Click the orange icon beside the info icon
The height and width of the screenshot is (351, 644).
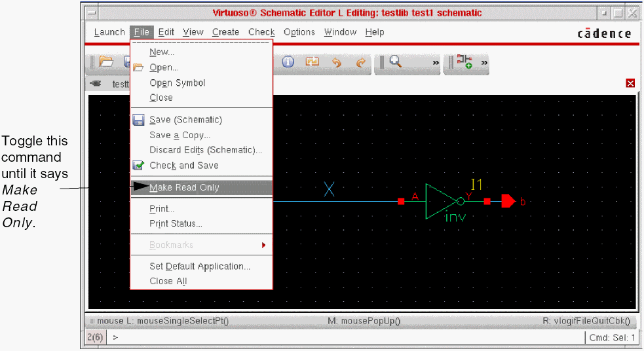tap(313, 62)
